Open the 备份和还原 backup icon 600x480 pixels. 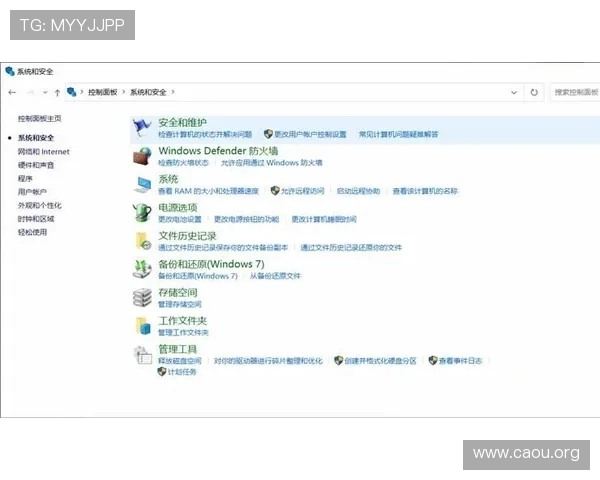(142, 269)
